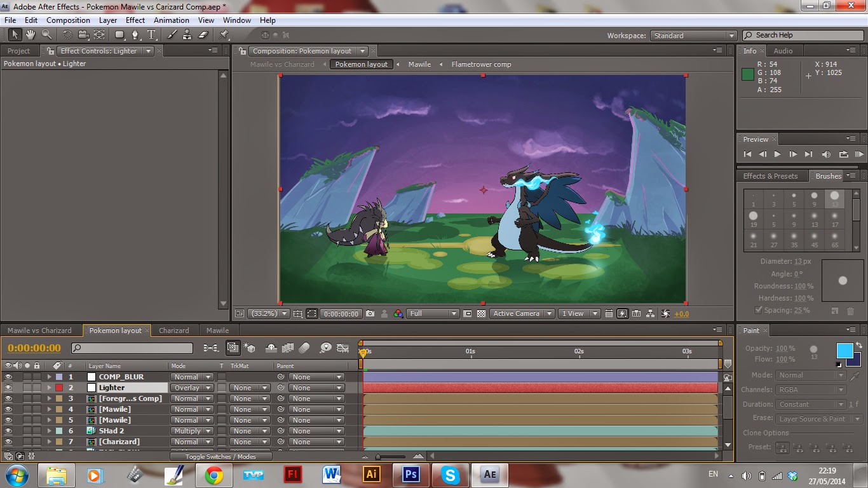Select the Rectangle shape tool
868x488 pixels.
pos(120,35)
